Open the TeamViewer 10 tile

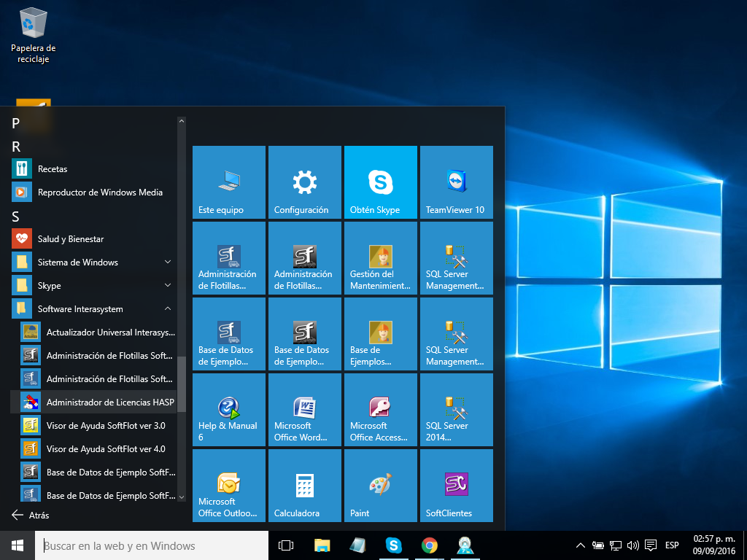(x=456, y=182)
